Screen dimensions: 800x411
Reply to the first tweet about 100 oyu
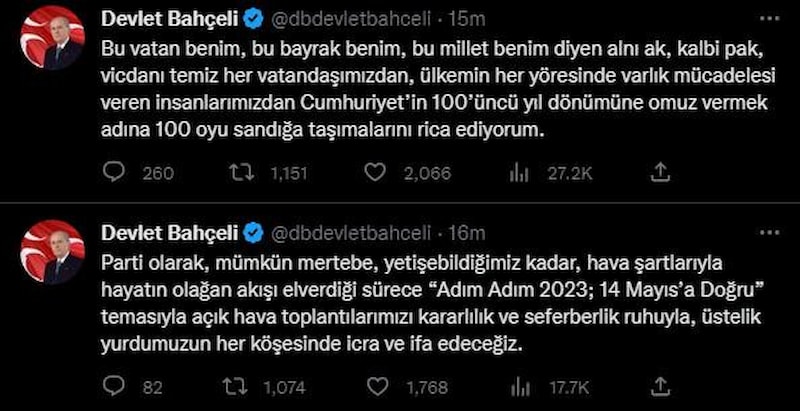click(x=115, y=173)
